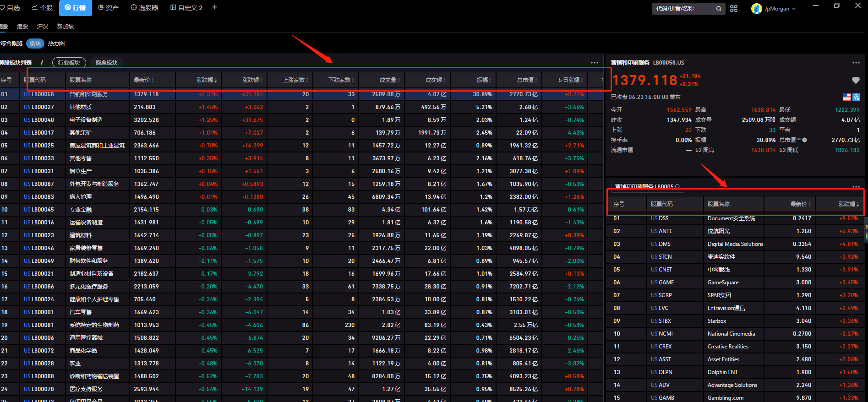Click the search icon in code search box
Screen dimensions: 868x402
pos(719,9)
